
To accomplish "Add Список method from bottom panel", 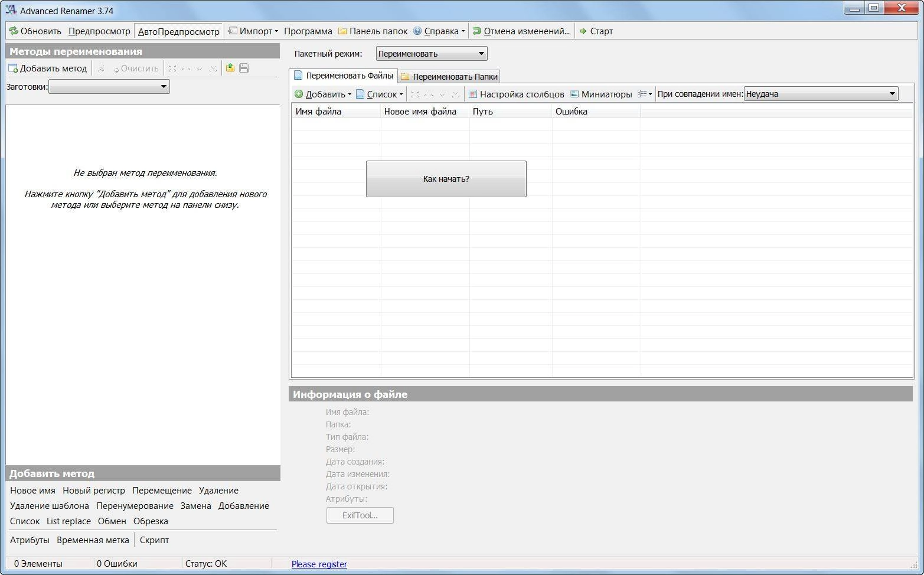I will click(25, 521).
